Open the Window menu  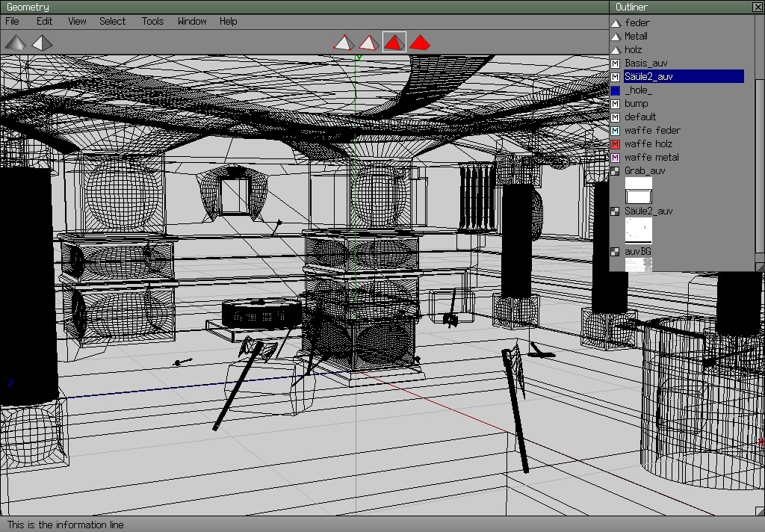pos(192,22)
